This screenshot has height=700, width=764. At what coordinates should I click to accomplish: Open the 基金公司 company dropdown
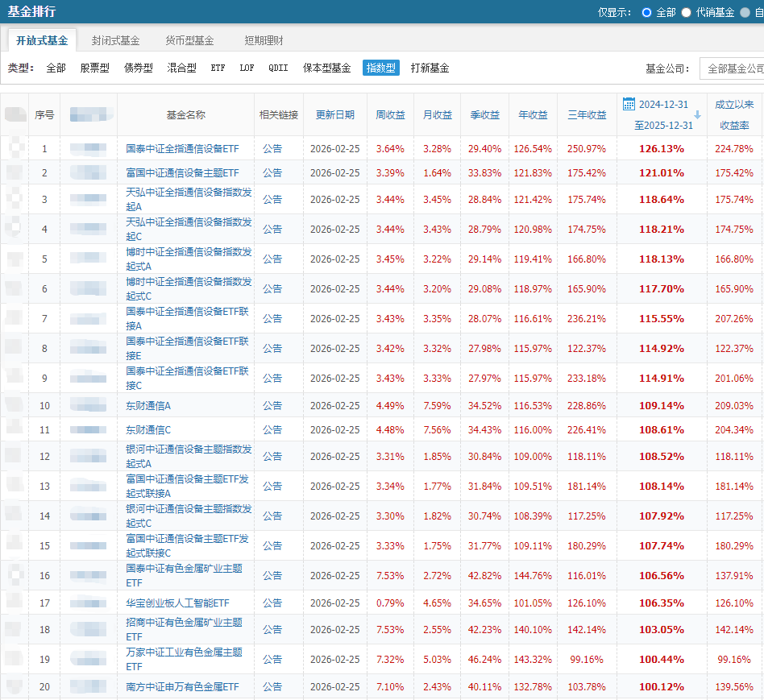point(733,68)
